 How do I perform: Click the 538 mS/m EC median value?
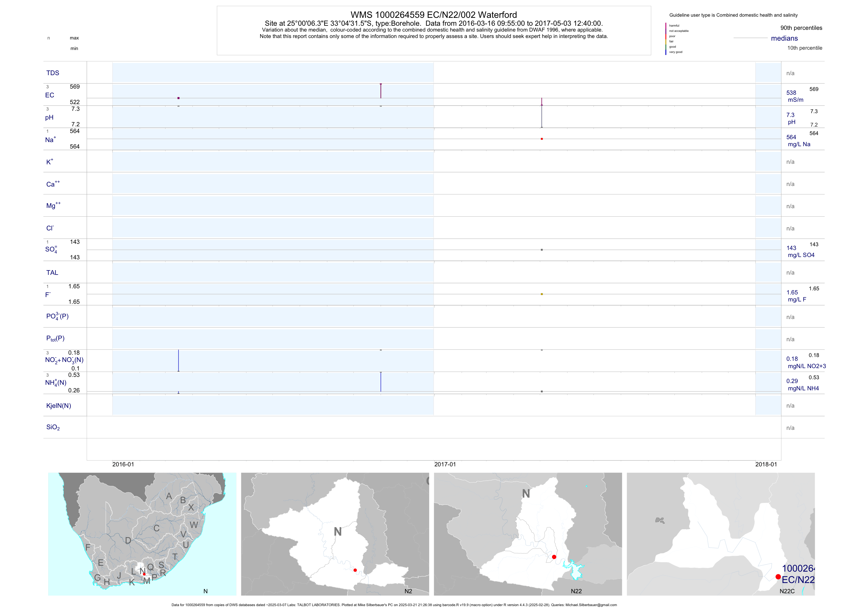point(791,93)
